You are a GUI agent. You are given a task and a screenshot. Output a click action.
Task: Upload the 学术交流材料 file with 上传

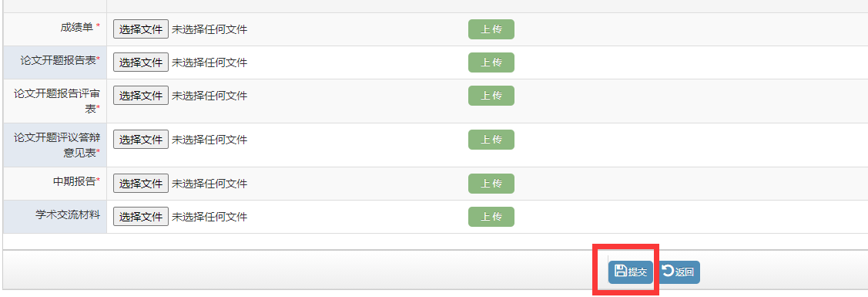[x=491, y=217]
